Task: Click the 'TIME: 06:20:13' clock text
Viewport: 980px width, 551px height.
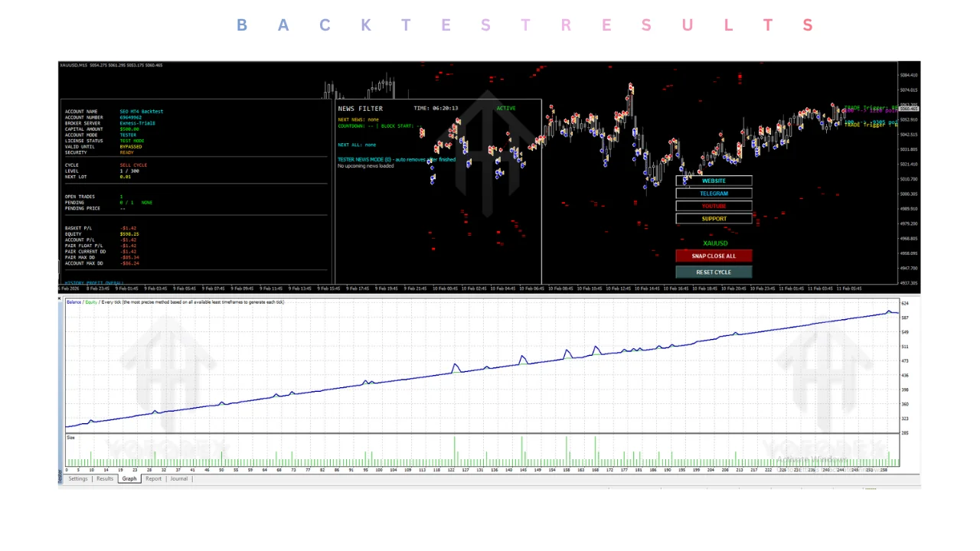Action: (436, 109)
